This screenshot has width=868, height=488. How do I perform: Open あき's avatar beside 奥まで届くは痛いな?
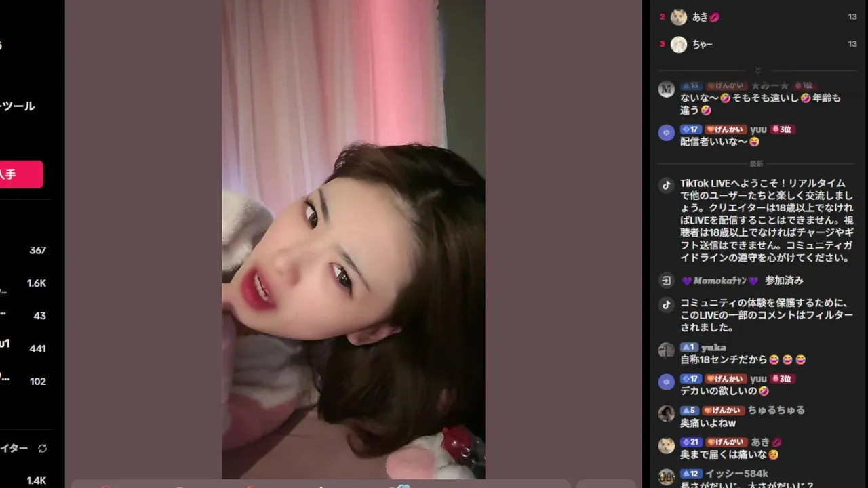pos(667,445)
